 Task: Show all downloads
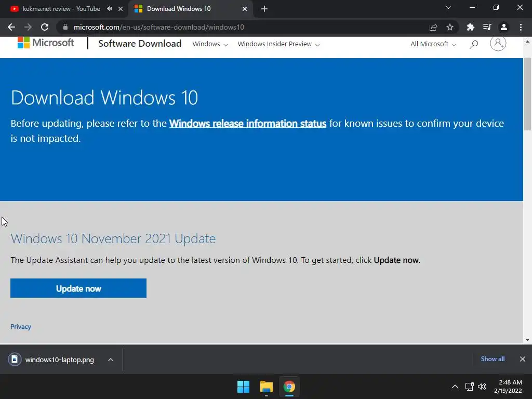click(x=493, y=359)
